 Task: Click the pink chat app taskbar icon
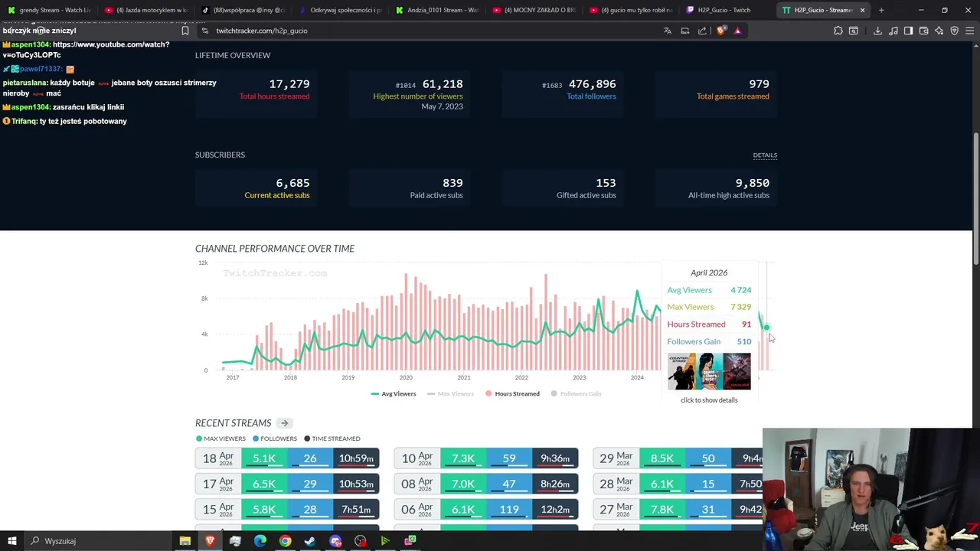[x=410, y=541]
